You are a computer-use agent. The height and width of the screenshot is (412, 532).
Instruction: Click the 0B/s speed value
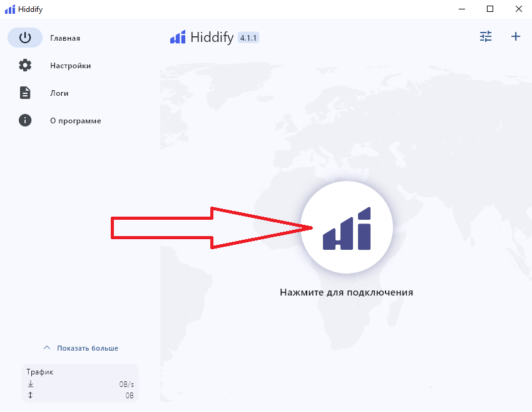click(126, 384)
